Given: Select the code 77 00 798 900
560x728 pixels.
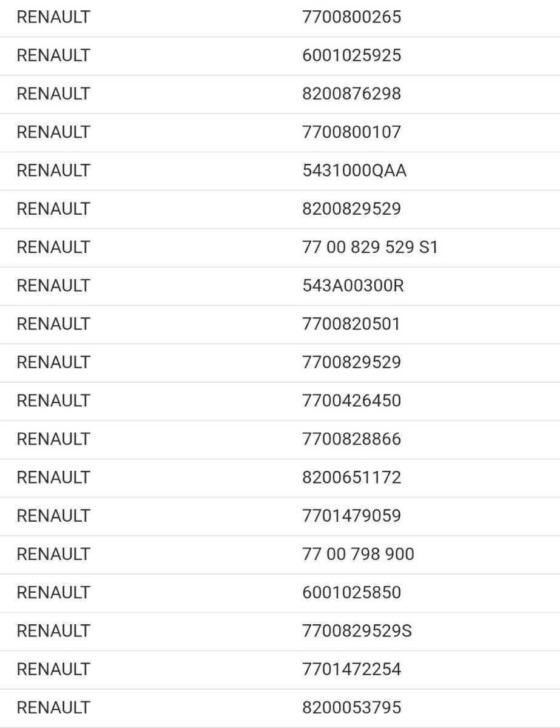Looking at the screenshot, I should pos(358,554).
